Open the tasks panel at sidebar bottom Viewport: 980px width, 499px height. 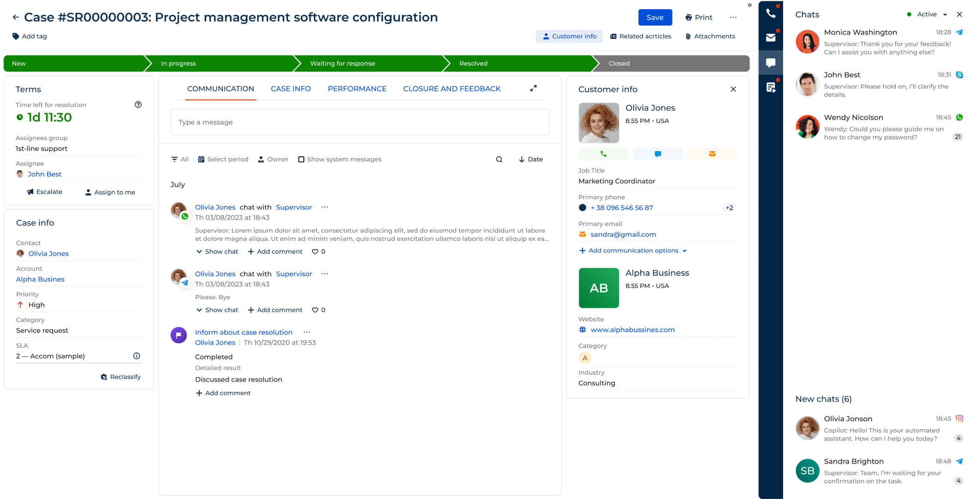pos(770,88)
